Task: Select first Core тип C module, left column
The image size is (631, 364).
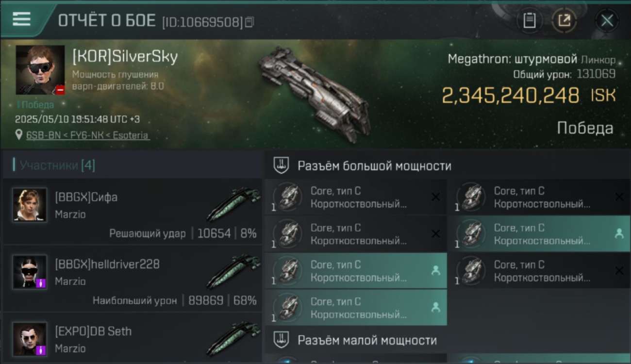Action: (356, 197)
